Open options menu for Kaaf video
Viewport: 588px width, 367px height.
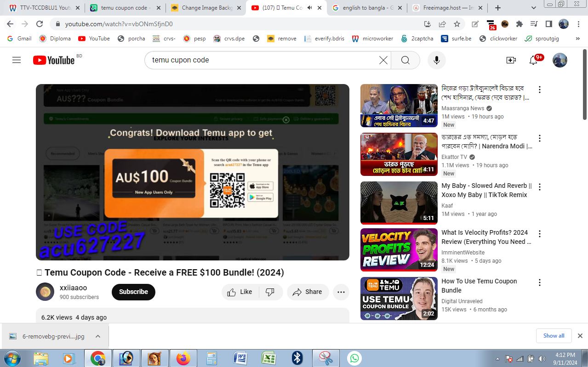tap(540, 187)
